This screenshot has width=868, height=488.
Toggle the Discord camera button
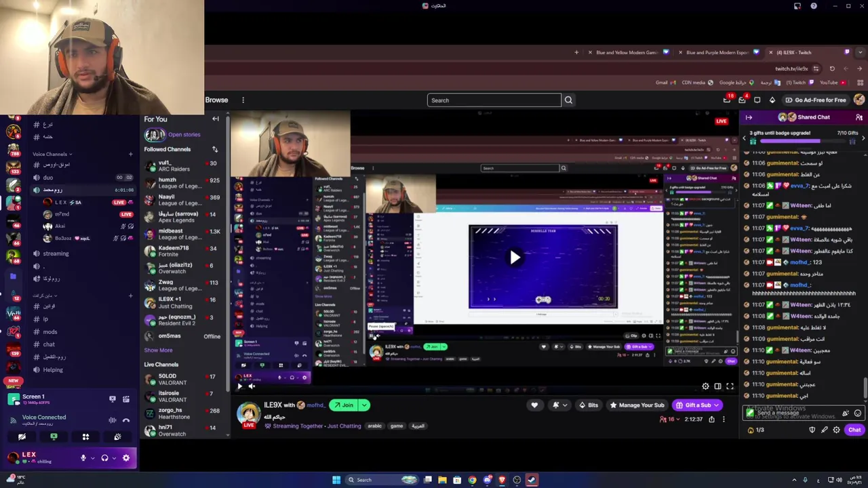[22, 437]
